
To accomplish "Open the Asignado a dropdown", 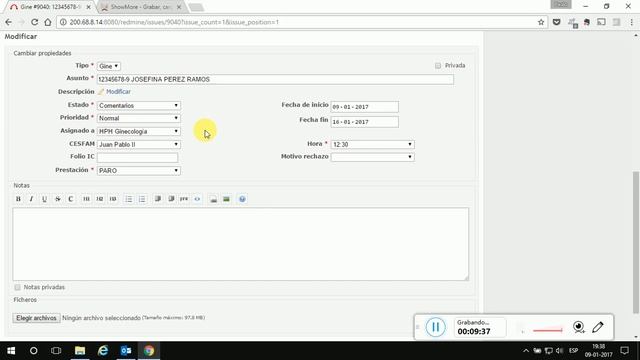I will (139, 131).
